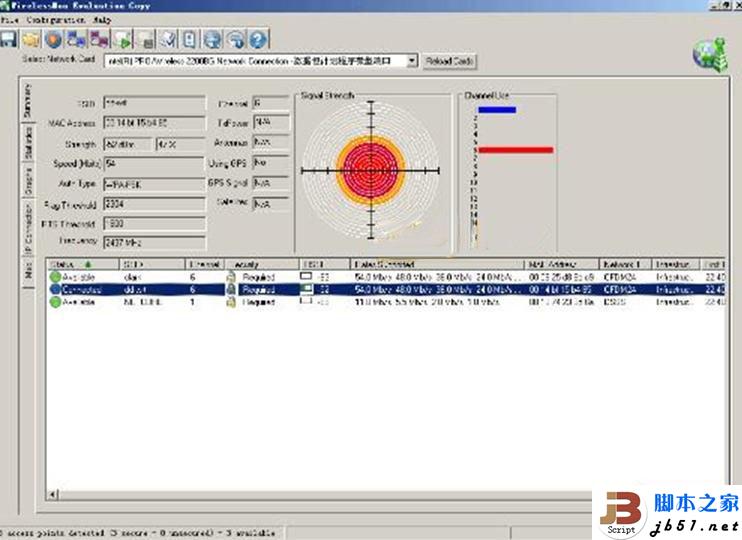This screenshot has height=540, width=742.
Task: Click green status icon of first Available row
Action: tap(55, 277)
